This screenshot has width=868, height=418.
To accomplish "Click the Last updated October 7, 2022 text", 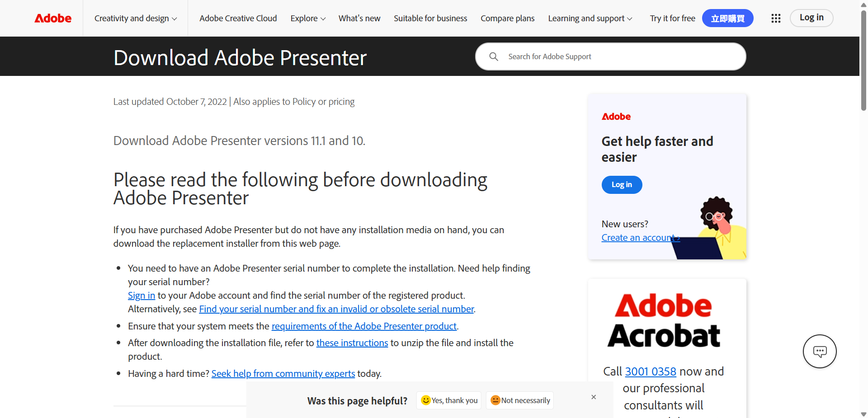I will 170,102.
